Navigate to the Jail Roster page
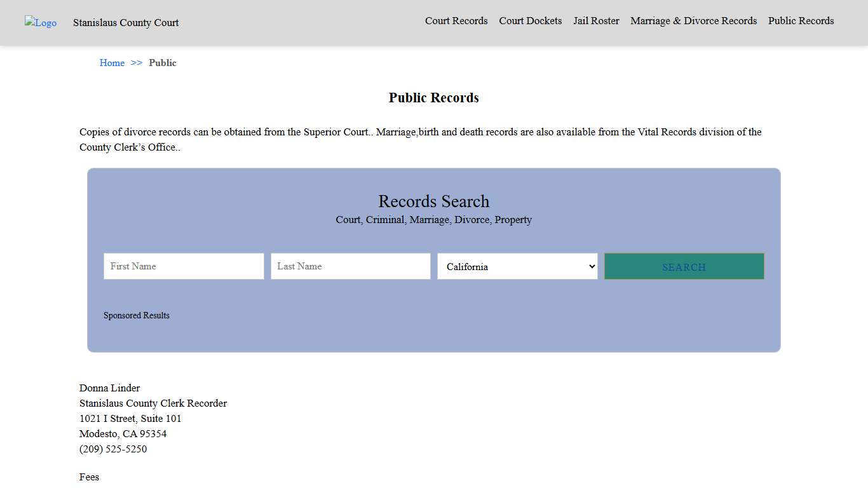Viewport: 868px width, 488px height. pyautogui.click(x=596, y=21)
